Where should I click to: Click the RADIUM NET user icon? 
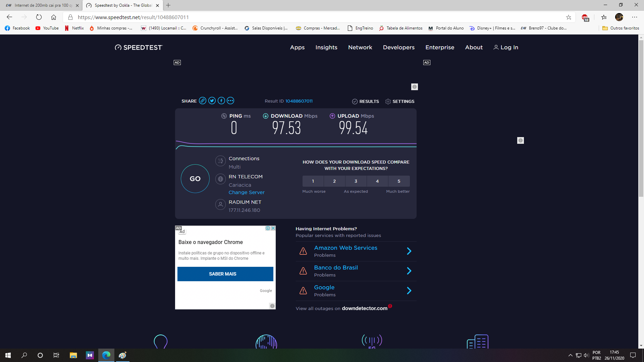click(x=220, y=204)
